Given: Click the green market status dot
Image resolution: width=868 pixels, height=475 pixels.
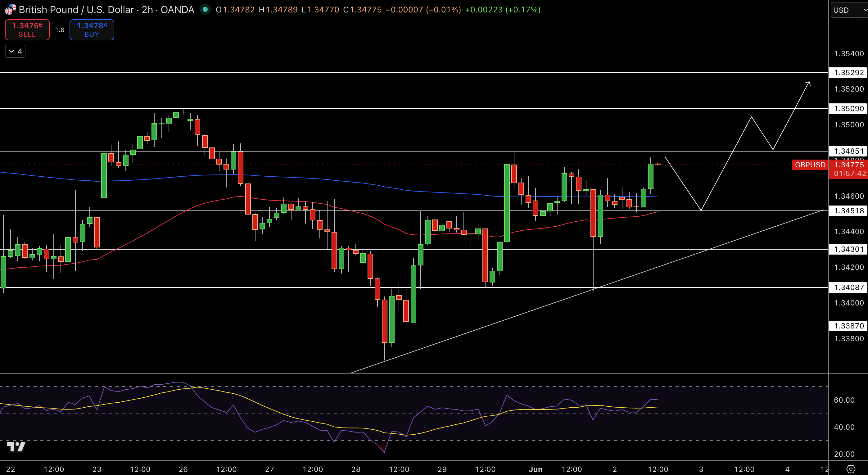Looking at the screenshot, I should 205,9.
